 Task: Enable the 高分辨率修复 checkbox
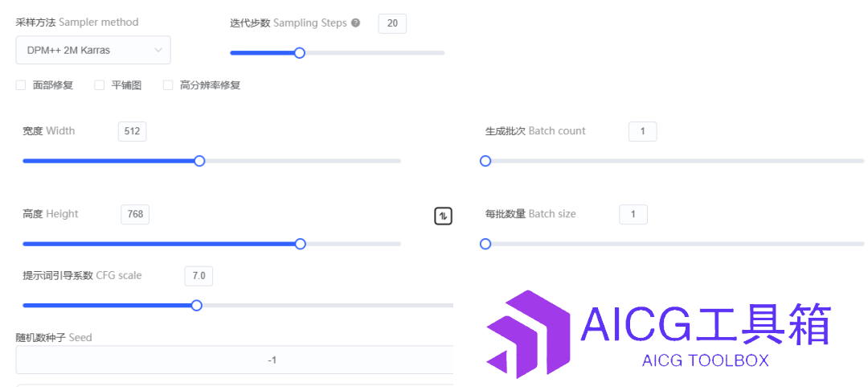point(168,85)
